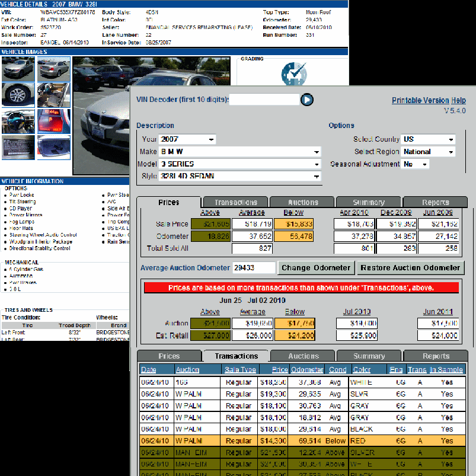Screen dimensions: 476x476
Task: Open the front-side car exterior thumbnail
Action: click(18, 69)
